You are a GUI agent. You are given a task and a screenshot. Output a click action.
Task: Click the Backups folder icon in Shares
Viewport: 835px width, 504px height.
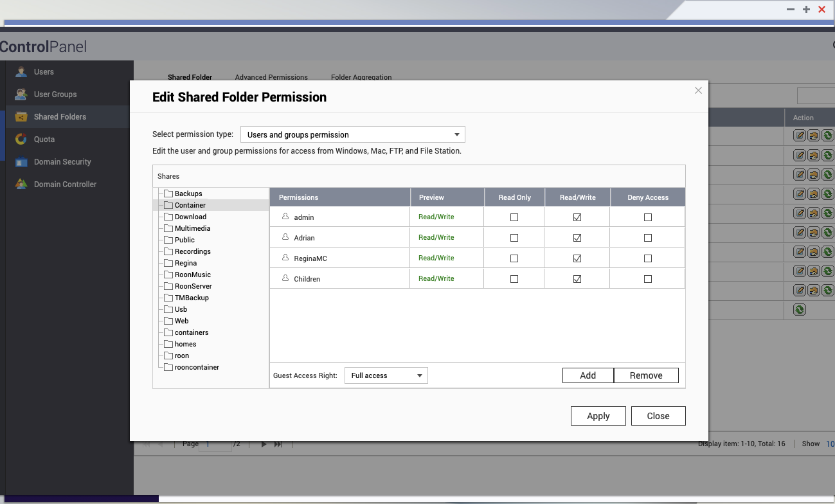[168, 194]
